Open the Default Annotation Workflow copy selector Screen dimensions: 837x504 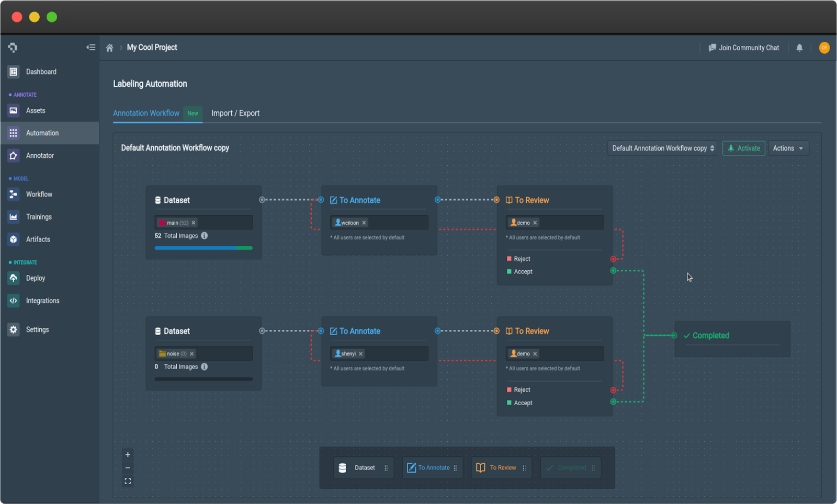coord(662,148)
